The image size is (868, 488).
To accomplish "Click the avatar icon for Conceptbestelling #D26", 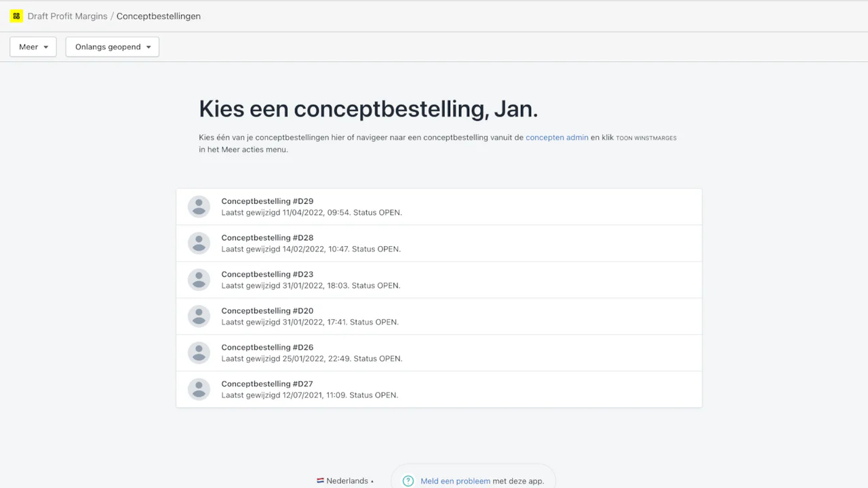I will point(199,353).
